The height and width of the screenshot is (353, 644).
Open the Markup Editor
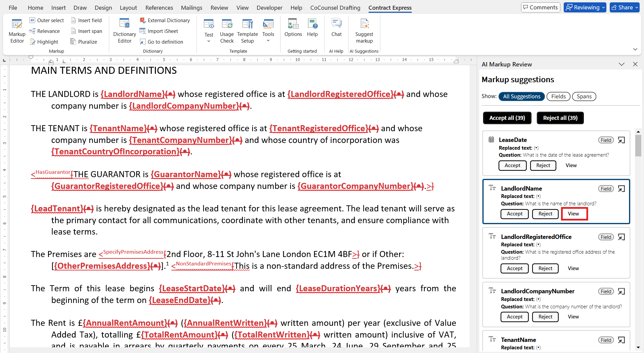click(17, 31)
